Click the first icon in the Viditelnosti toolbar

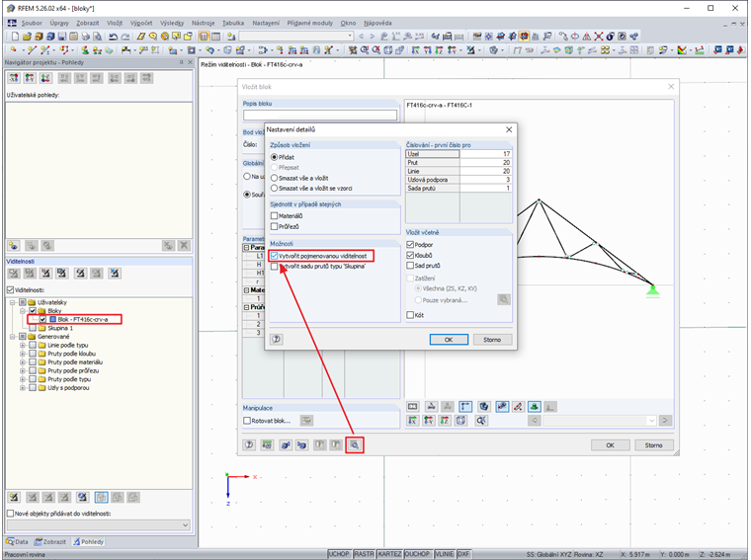coord(14,274)
